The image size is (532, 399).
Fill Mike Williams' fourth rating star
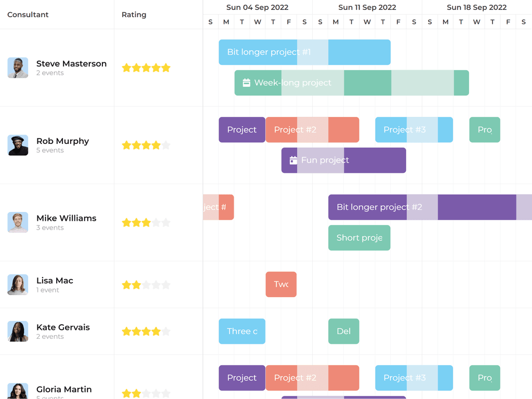(x=156, y=222)
